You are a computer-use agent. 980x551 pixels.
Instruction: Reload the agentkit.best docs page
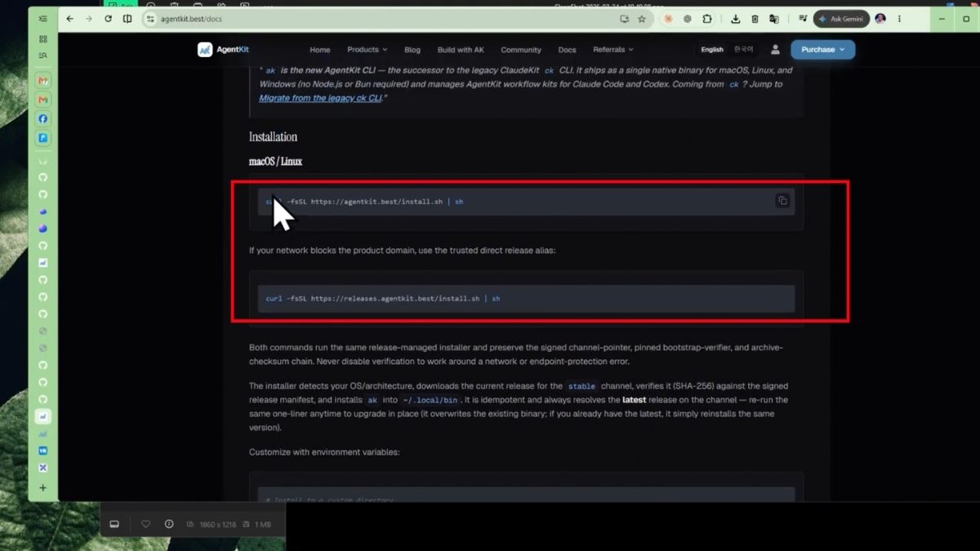pyautogui.click(x=108, y=19)
